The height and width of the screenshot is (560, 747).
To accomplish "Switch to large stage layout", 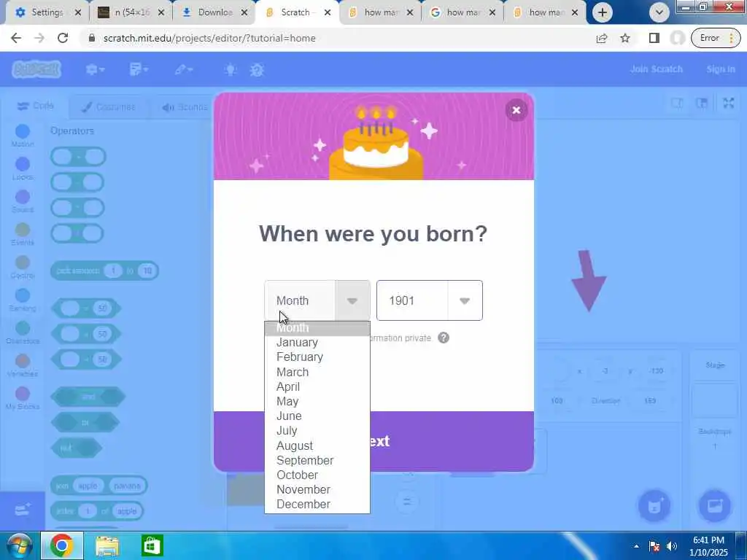I will tap(701, 103).
